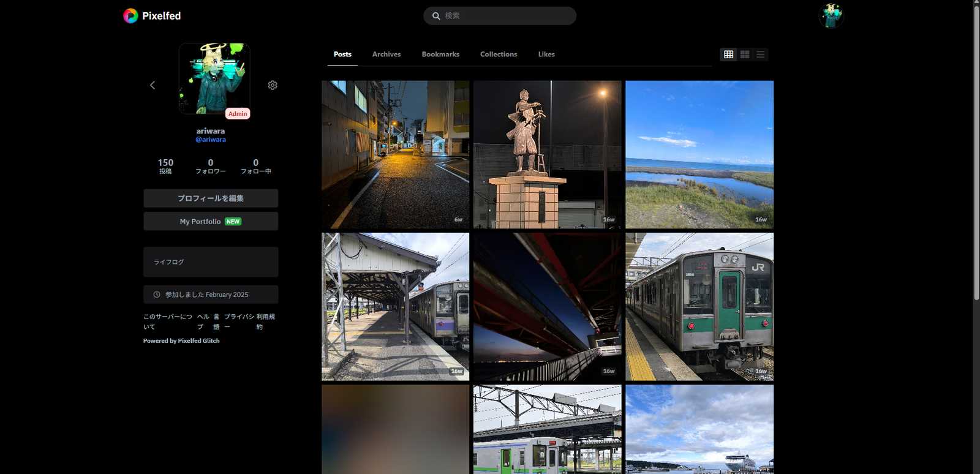Switch to the Bookmarks tab
The width and height of the screenshot is (980, 474).
(440, 55)
